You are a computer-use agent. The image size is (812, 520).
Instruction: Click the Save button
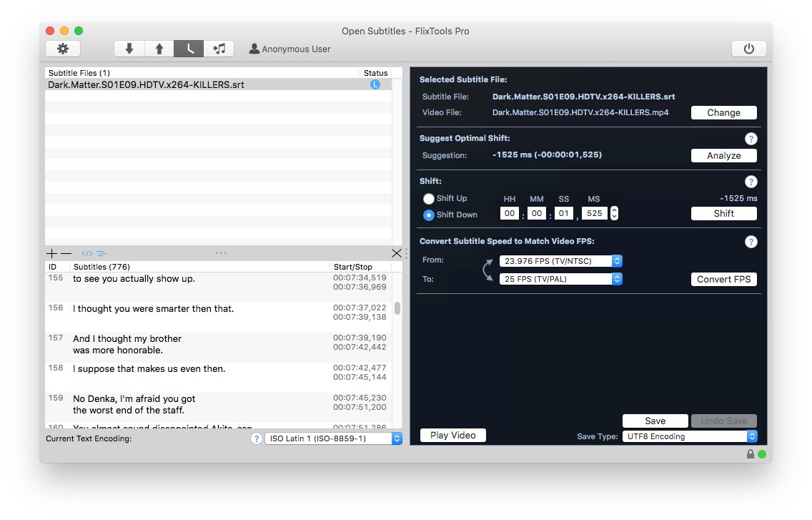pos(655,421)
